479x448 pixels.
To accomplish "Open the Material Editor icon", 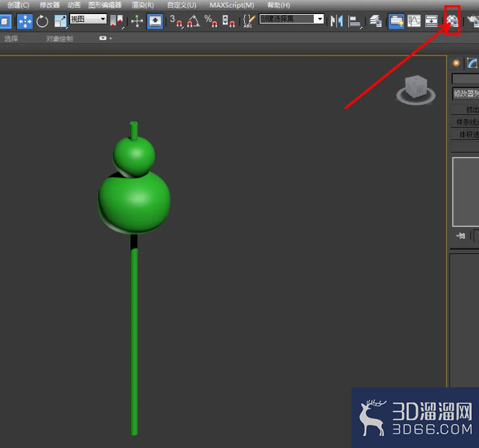I will tap(452, 21).
